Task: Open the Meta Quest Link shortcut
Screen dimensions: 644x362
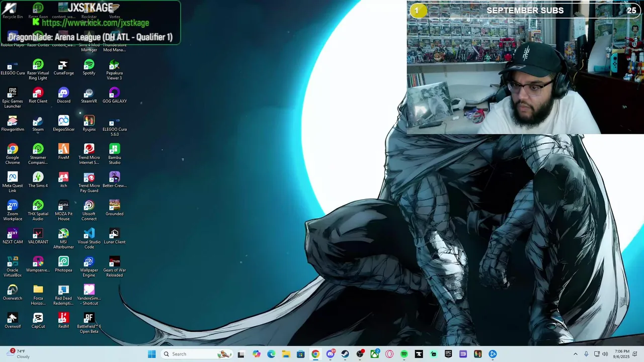Action: coord(13,183)
